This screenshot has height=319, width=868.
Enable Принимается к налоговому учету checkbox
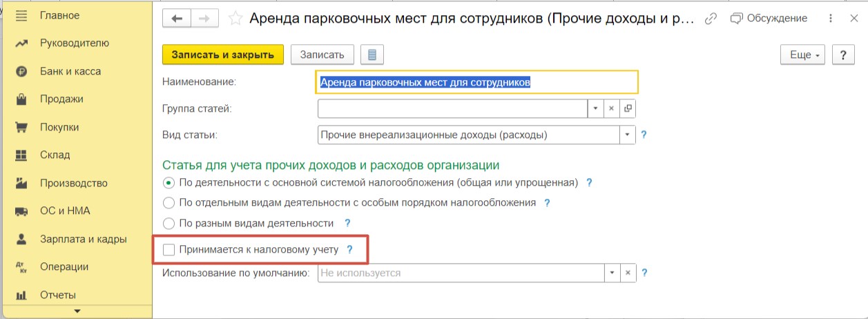(x=168, y=249)
